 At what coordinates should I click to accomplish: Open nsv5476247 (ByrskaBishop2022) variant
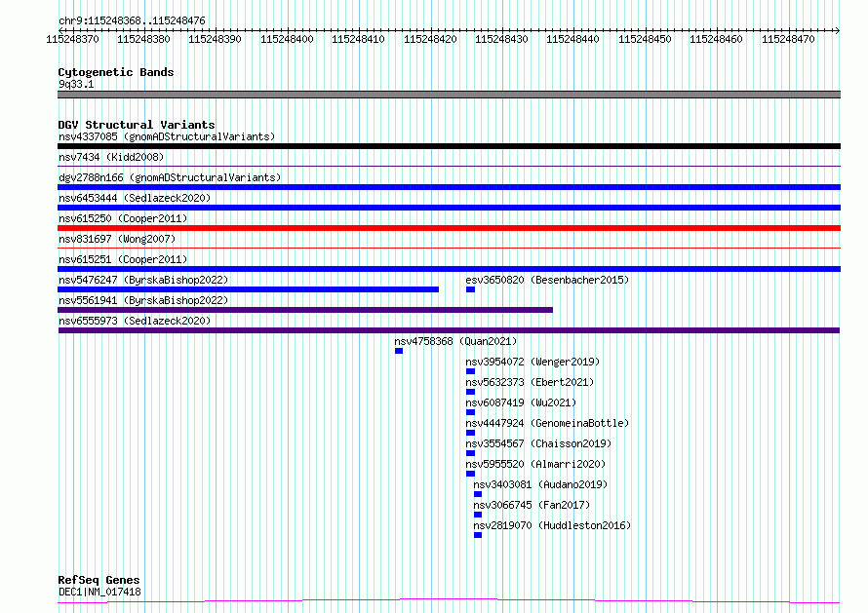click(x=143, y=280)
